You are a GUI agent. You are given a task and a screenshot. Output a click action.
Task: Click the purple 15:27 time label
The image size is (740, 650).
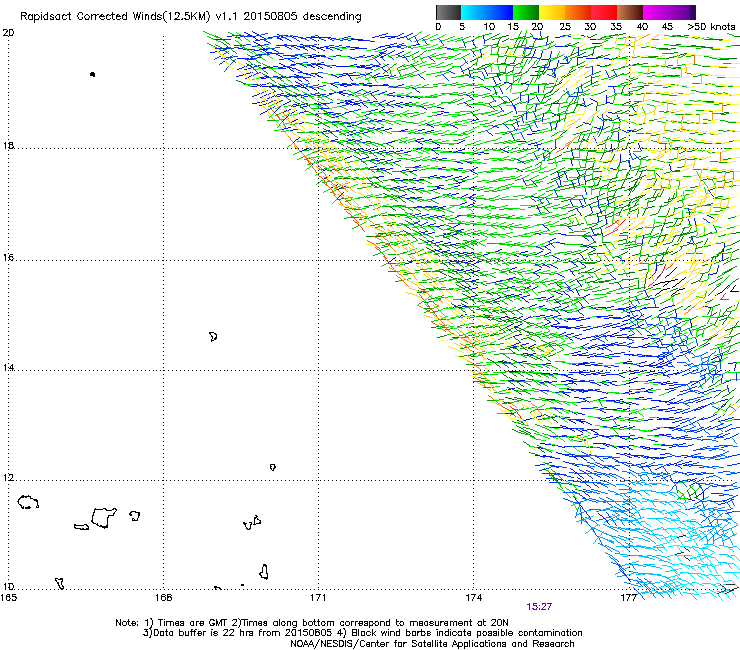[x=539, y=607]
